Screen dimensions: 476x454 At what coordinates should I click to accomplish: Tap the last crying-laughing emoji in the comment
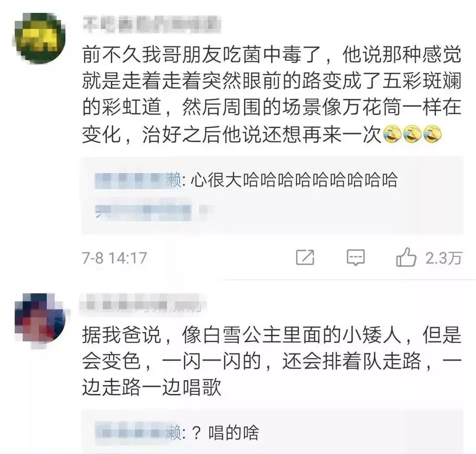point(432,134)
